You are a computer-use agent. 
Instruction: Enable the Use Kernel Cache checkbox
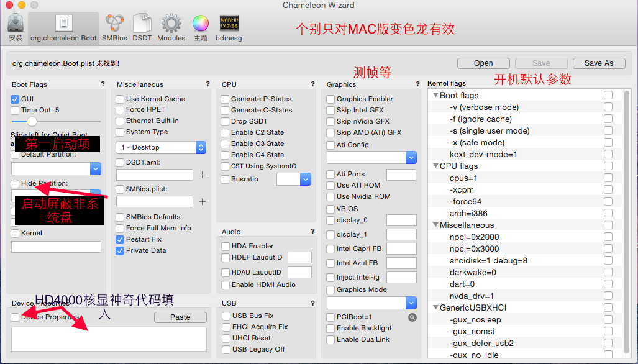120,99
